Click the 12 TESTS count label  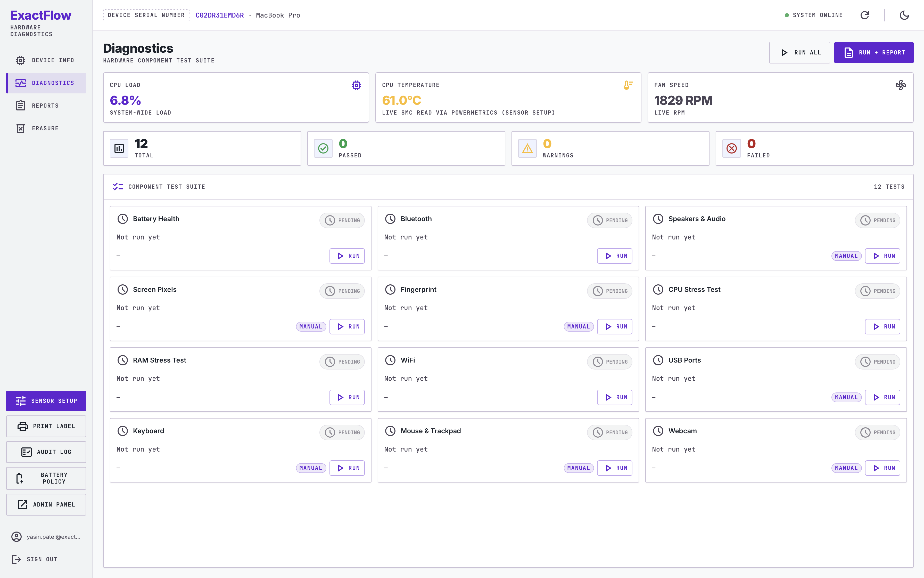point(889,187)
